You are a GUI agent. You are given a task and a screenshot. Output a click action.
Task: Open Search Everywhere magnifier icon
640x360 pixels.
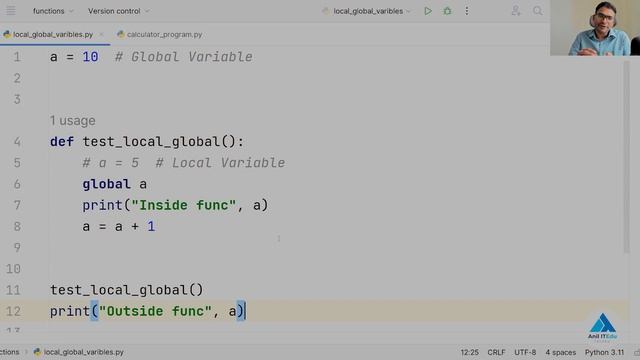tap(538, 11)
